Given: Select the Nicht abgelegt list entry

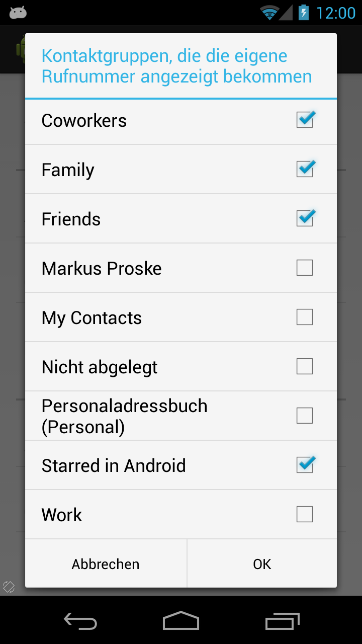Looking at the screenshot, I should [100, 367].
